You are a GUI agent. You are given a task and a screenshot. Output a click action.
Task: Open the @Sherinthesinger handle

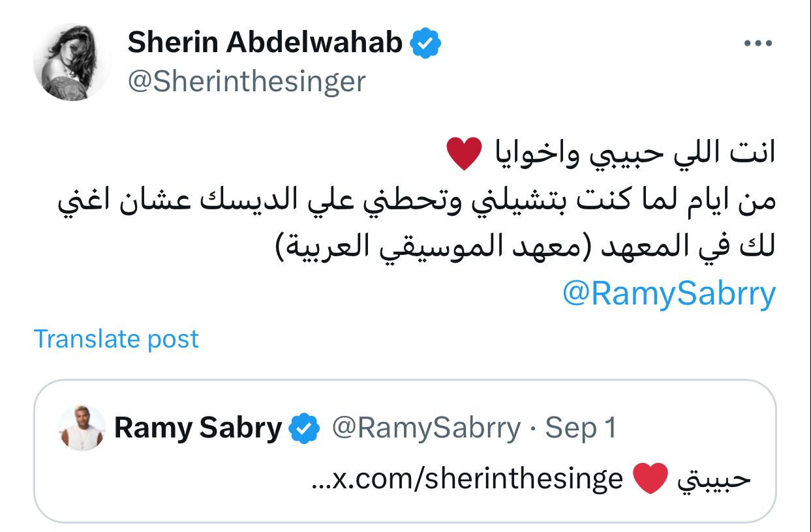pos(246,81)
